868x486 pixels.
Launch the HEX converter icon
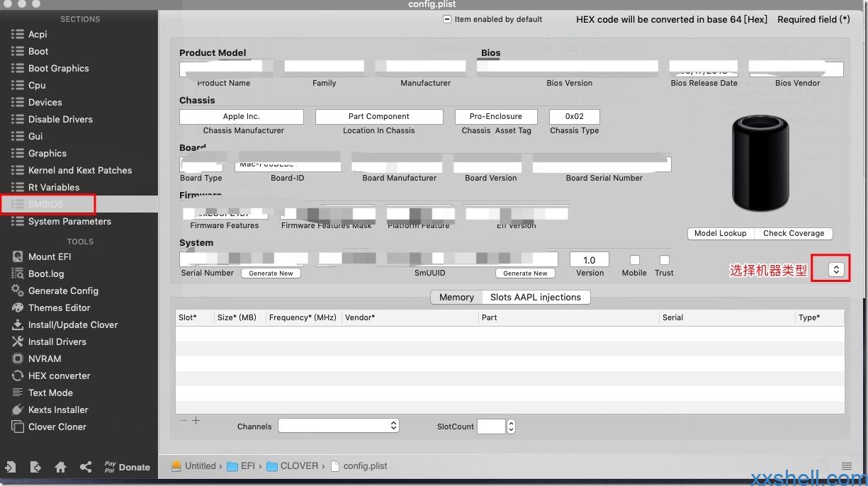click(x=18, y=375)
